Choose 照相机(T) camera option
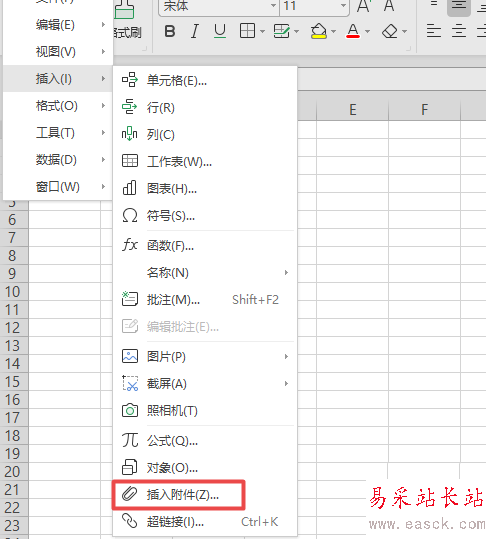Image resolution: width=486 pixels, height=539 pixels. tap(205, 411)
